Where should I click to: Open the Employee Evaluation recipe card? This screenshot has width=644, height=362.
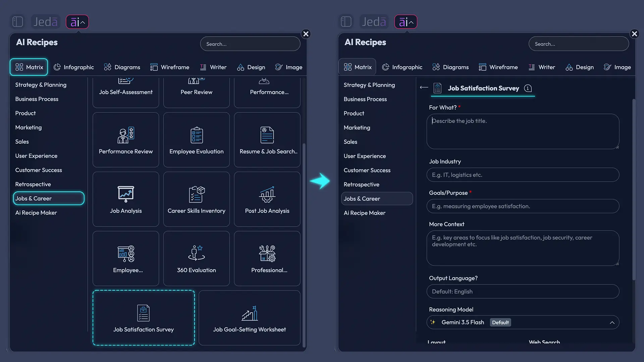[x=197, y=140]
